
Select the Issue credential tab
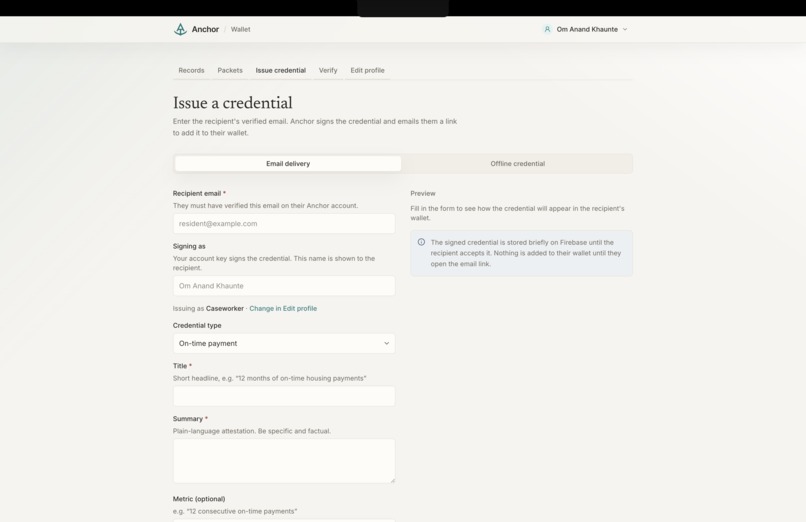(281, 70)
